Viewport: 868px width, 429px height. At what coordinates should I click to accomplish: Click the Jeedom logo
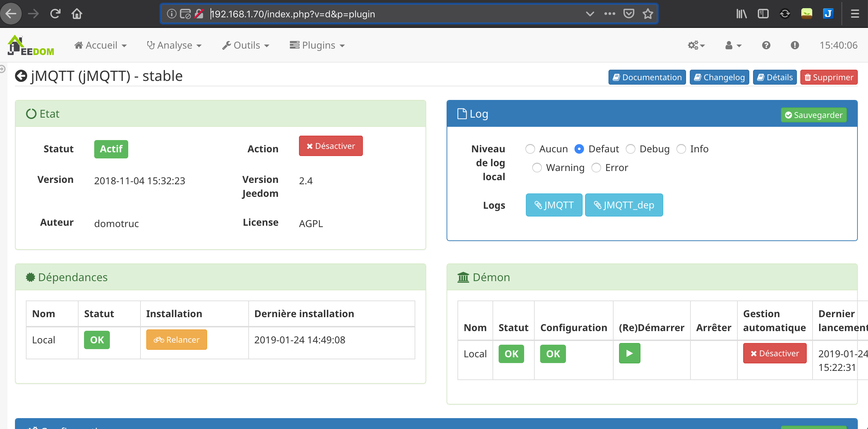31,45
